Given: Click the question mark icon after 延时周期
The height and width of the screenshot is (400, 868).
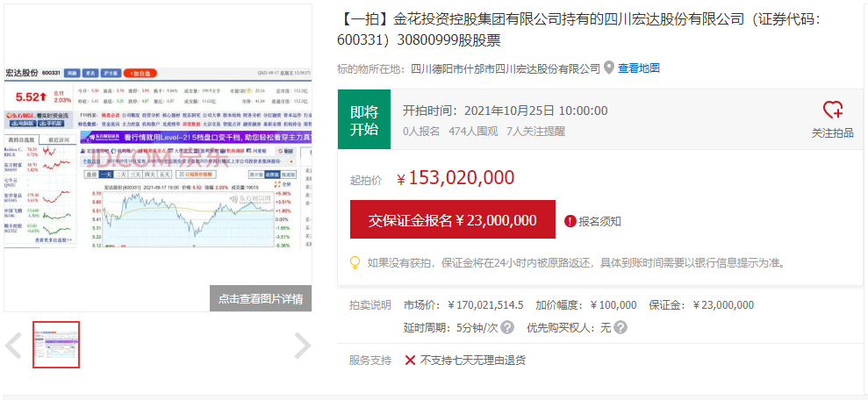Looking at the screenshot, I should tap(506, 327).
